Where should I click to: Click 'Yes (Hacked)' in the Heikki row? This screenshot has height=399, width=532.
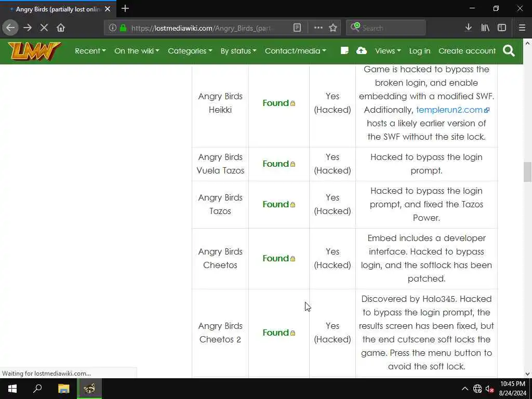coord(332,103)
